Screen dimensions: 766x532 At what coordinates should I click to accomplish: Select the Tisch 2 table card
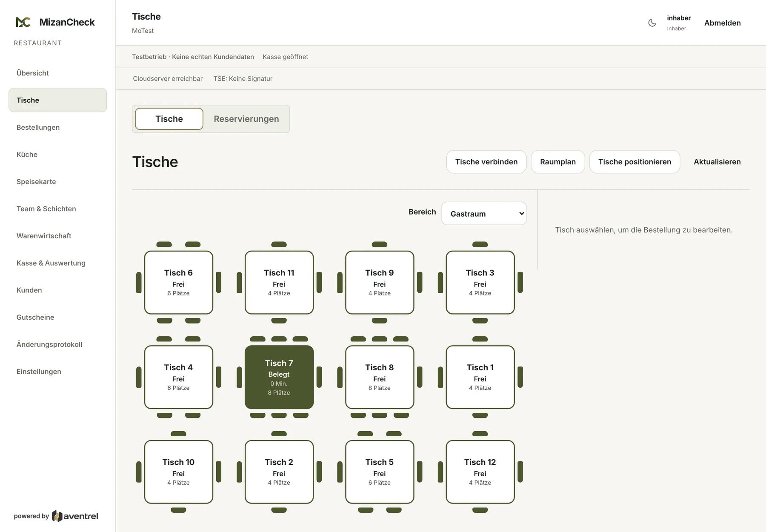tap(279, 472)
